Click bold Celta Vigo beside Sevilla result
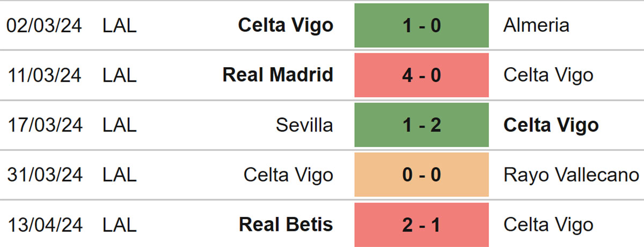 (x=551, y=125)
